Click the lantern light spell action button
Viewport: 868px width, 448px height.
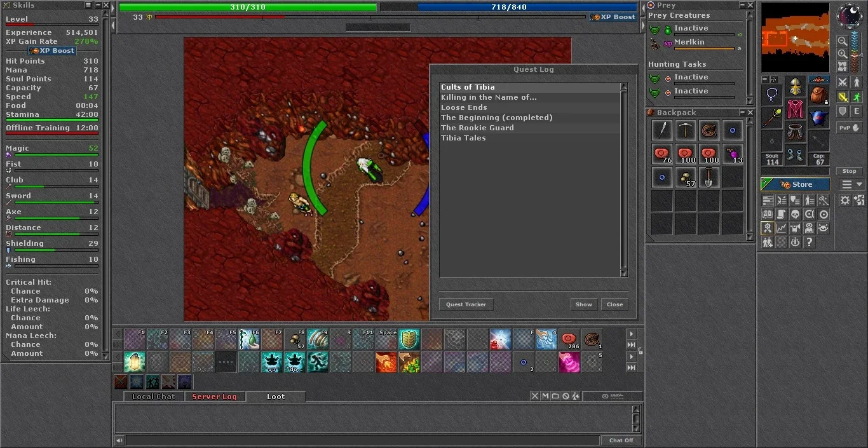coord(135,362)
